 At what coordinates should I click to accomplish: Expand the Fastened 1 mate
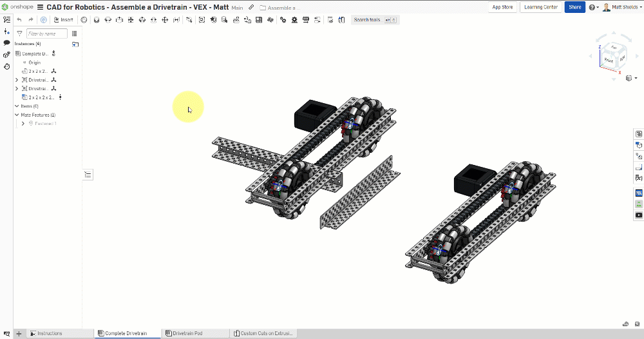click(x=23, y=123)
